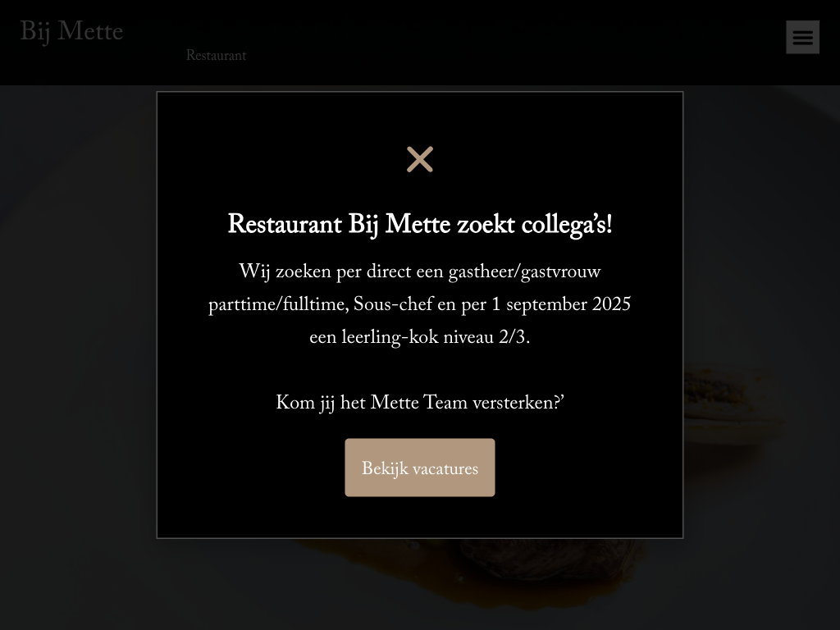Click the dimmed overlay left of popup
Image resolution: width=840 pixels, height=630 pixels.
[x=78, y=328]
